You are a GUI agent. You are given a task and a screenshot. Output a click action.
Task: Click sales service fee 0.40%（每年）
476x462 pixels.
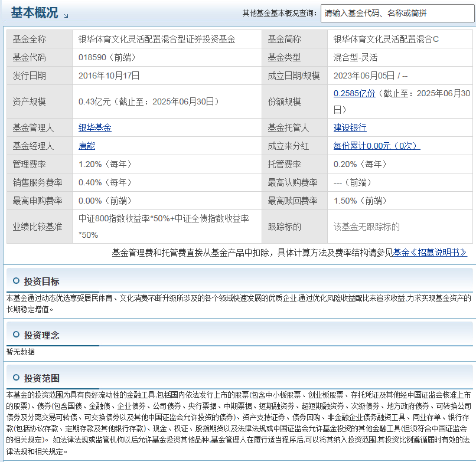[x=105, y=182]
